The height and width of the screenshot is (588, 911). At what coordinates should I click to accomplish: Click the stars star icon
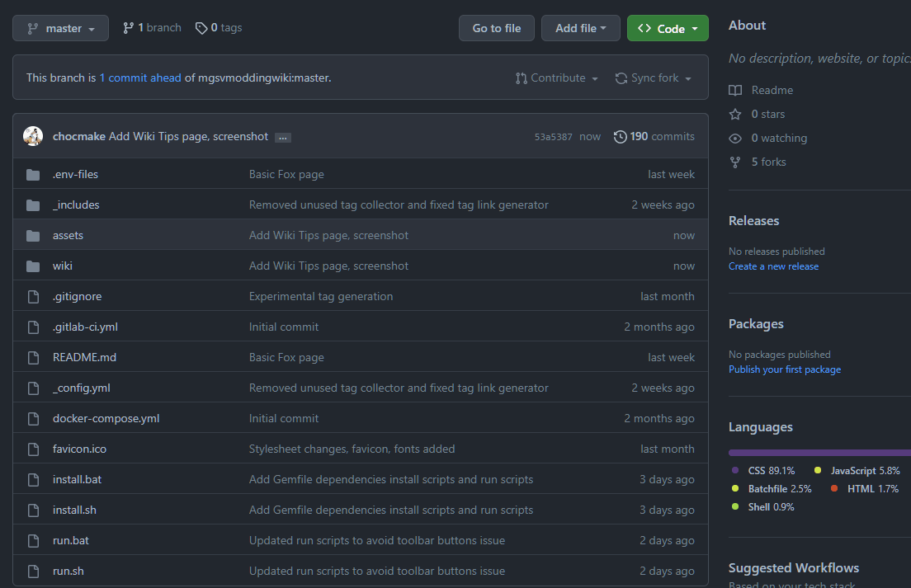coord(735,115)
